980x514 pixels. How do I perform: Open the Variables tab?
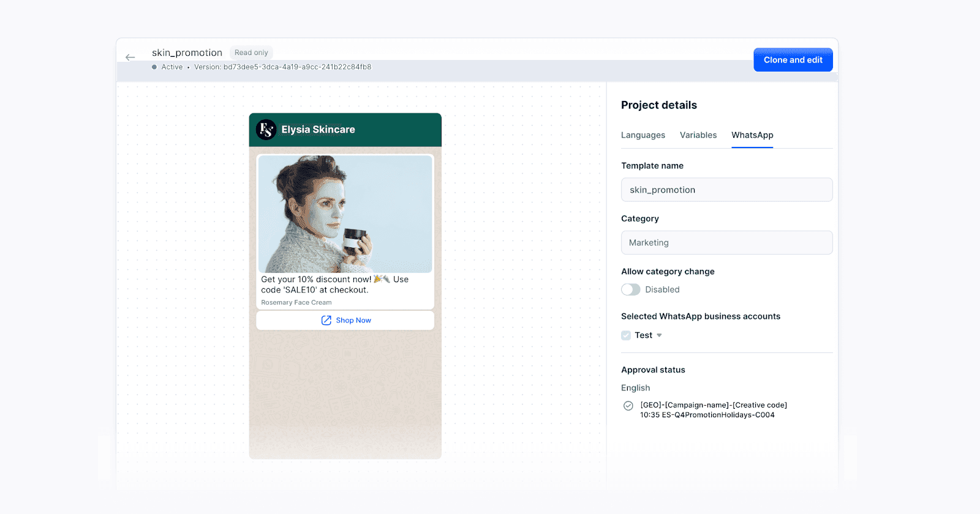tap(698, 135)
